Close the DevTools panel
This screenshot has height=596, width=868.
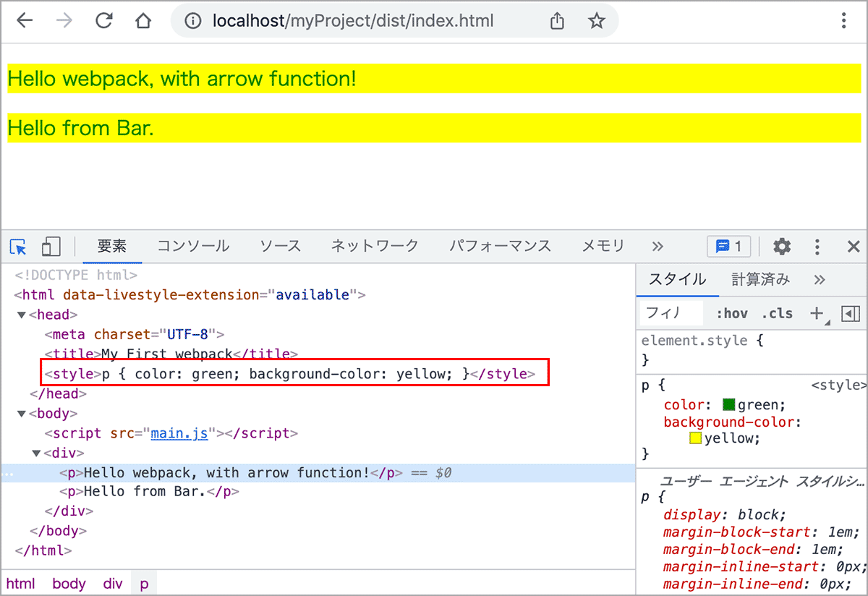(x=854, y=247)
